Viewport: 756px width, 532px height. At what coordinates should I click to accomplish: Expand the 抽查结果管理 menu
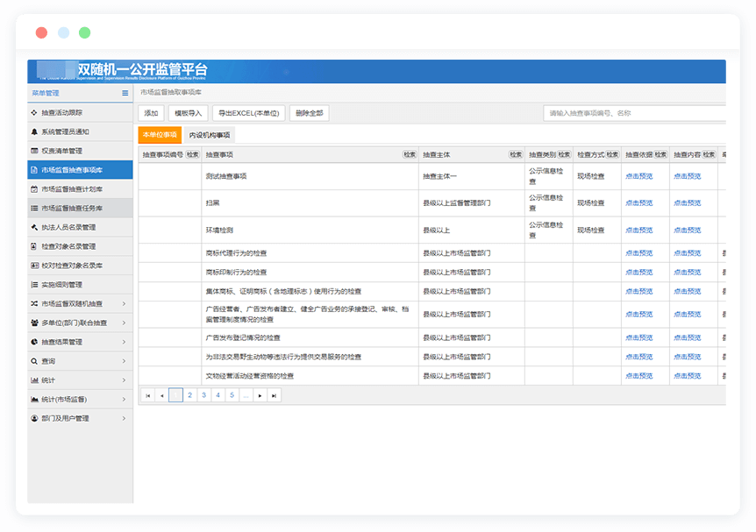pos(124,342)
